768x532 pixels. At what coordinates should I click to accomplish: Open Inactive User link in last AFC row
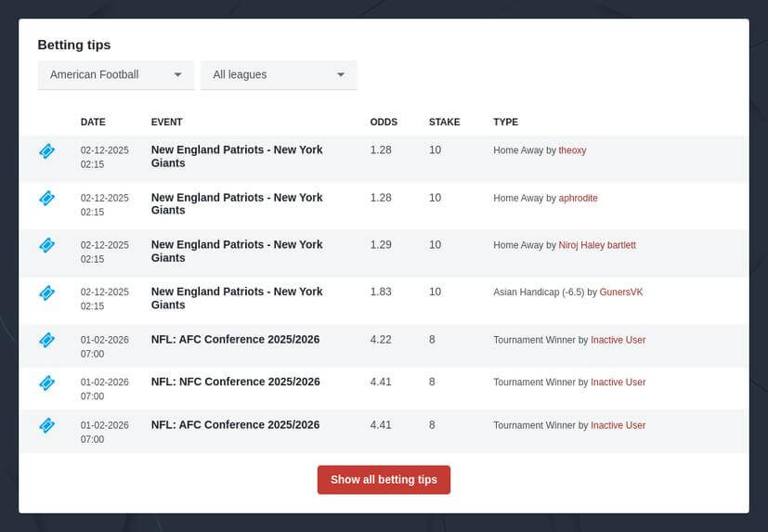618,425
